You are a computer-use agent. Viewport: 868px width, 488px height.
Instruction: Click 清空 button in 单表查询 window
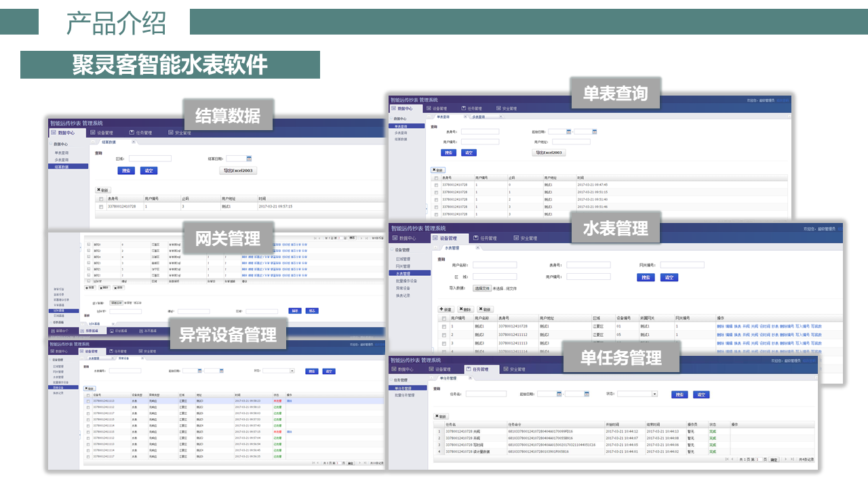[469, 152]
